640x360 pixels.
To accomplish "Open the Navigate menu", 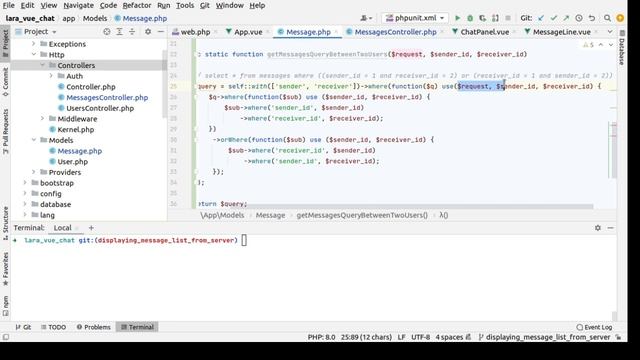I will [x=78, y=5].
